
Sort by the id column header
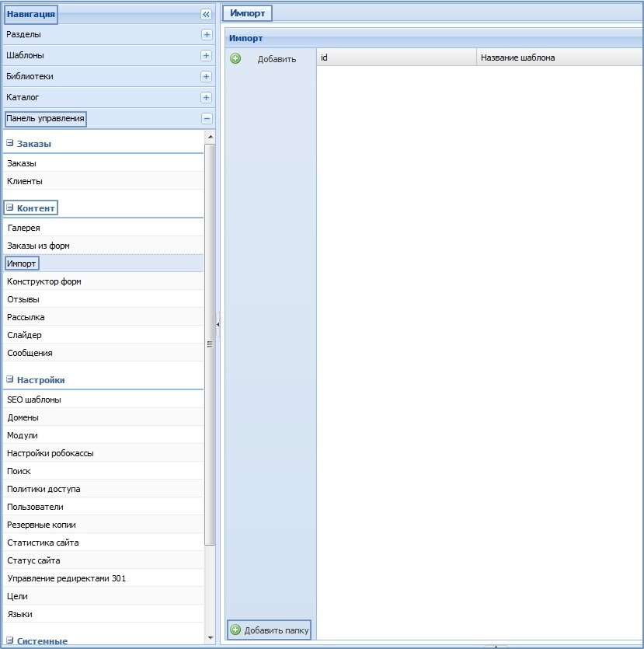tap(395, 58)
